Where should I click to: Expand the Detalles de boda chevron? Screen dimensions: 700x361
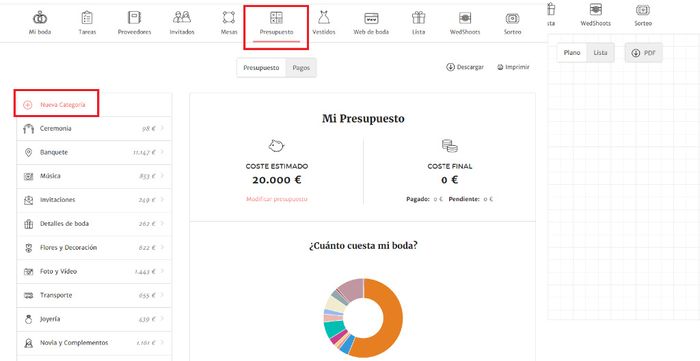click(162, 224)
